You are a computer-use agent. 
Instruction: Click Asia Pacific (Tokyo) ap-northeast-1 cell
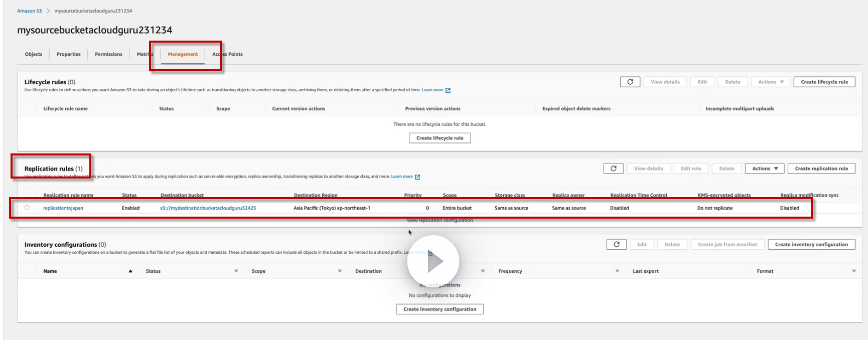click(x=332, y=208)
